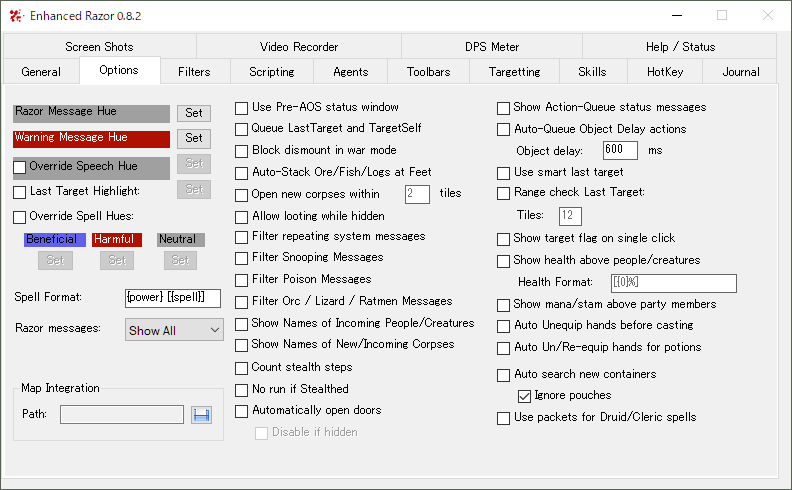This screenshot has width=792, height=490.
Task: Click the Object delay input field
Action: [620, 150]
